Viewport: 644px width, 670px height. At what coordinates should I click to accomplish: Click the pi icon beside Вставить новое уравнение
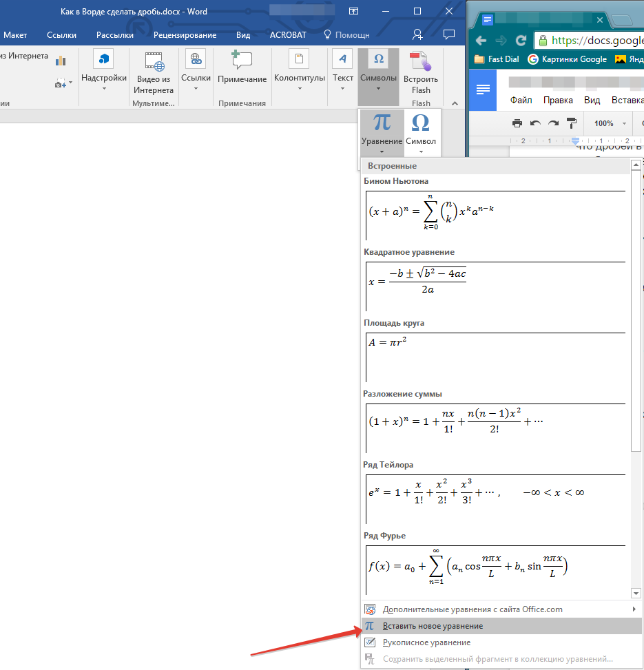pyautogui.click(x=370, y=626)
